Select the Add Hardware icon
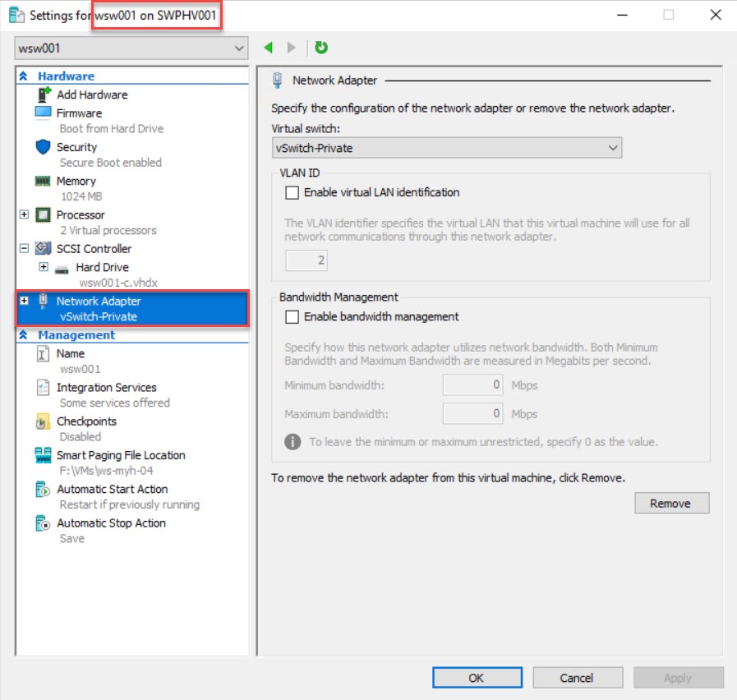 44,94
